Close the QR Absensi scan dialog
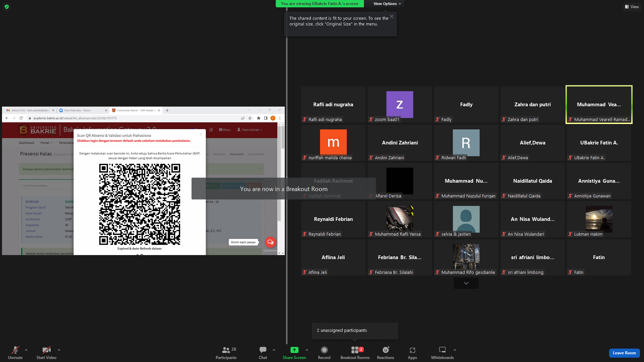Image resolution: width=644 pixels, height=362 pixels. point(201,134)
